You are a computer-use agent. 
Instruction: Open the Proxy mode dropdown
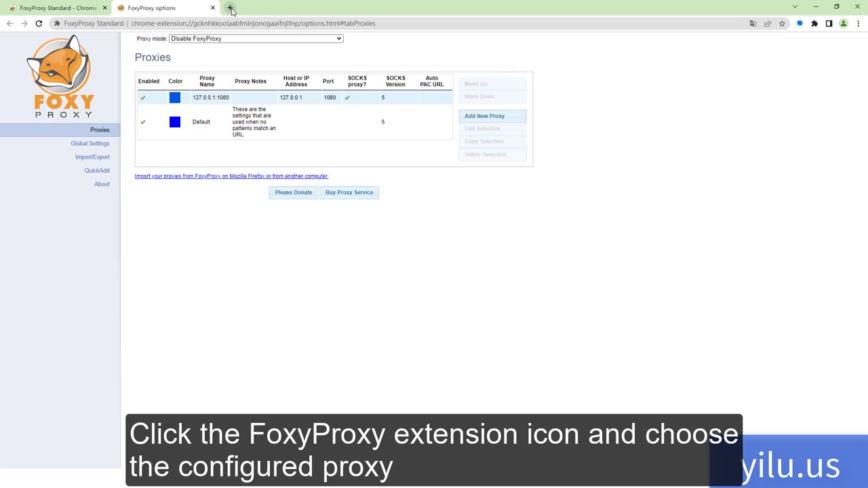[256, 39]
